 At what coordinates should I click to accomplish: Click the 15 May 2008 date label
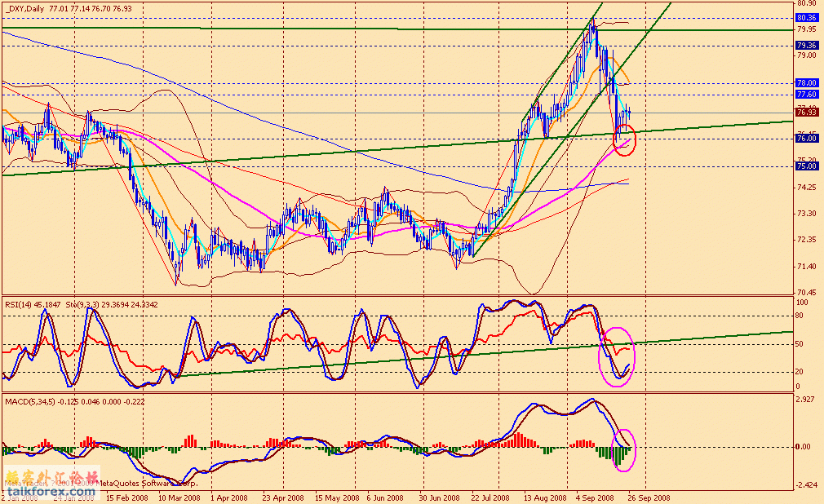click(x=337, y=497)
